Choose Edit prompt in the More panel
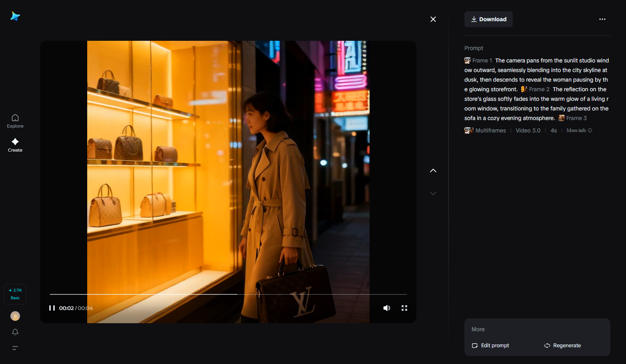The width and height of the screenshot is (626, 364). 495,345
